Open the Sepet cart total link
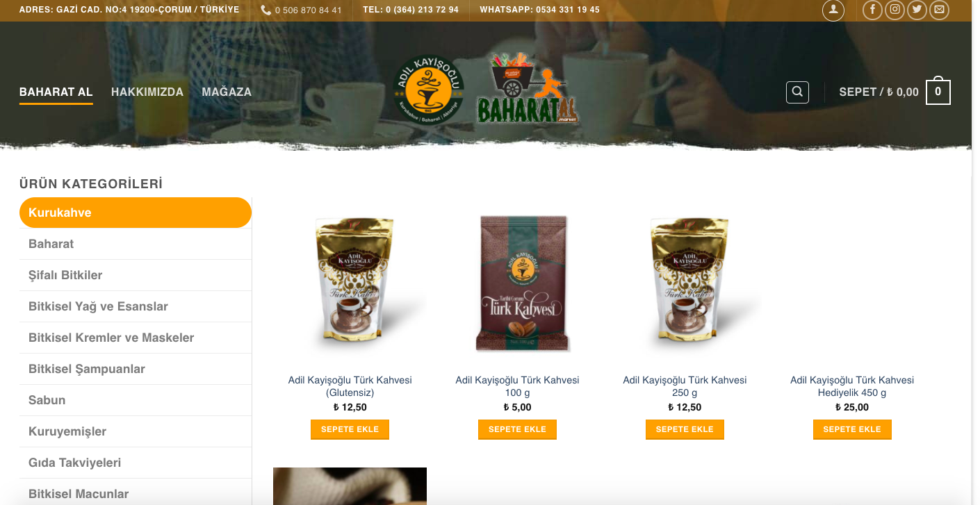980x505 pixels. pyautogui.click(x=879, y=92)
